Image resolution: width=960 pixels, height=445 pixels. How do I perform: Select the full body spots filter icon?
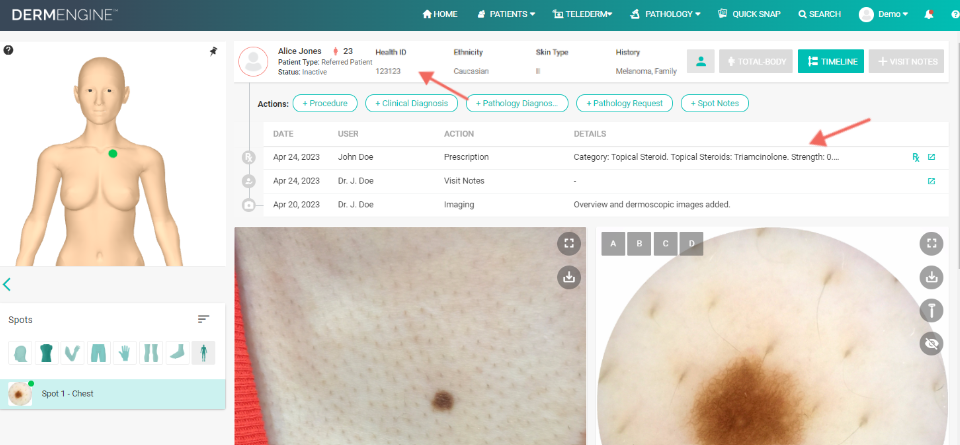click(x=203, y=353)
